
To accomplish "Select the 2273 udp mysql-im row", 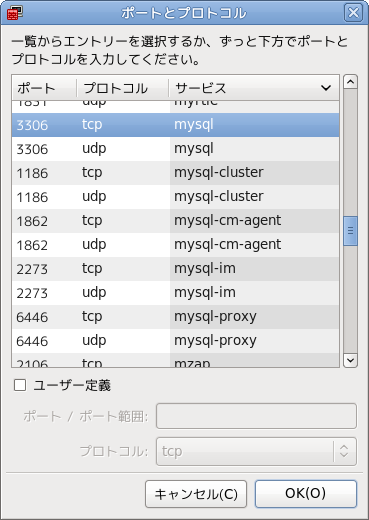I will (x=175, y=293).
